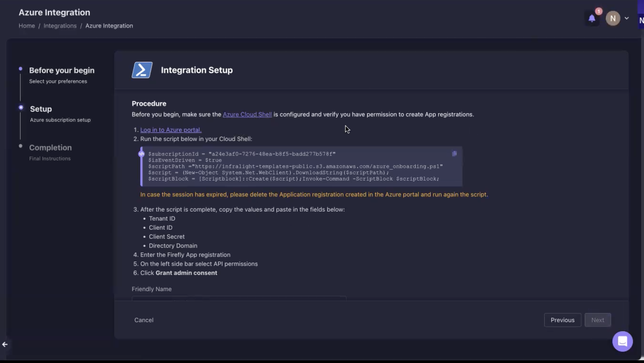Click the Client Secret bullet item
This screenshot has height=363, width=644.
(167, 237)
